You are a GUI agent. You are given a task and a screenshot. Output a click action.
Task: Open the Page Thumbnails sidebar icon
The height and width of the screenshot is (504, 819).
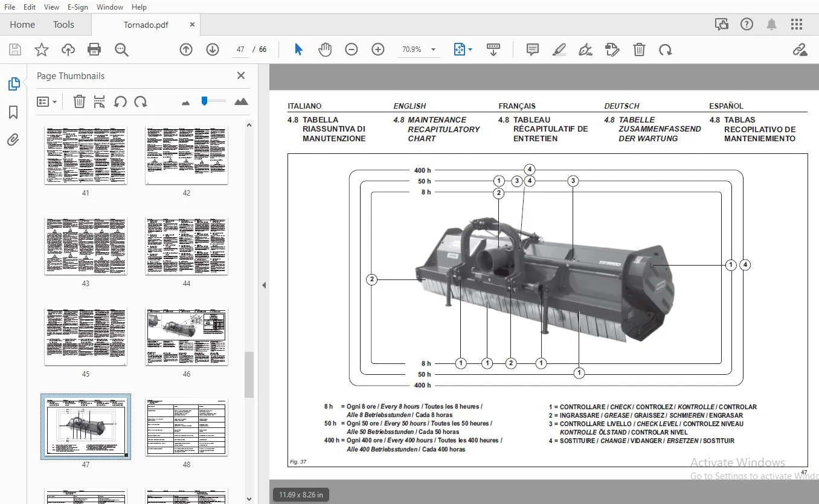13,84
